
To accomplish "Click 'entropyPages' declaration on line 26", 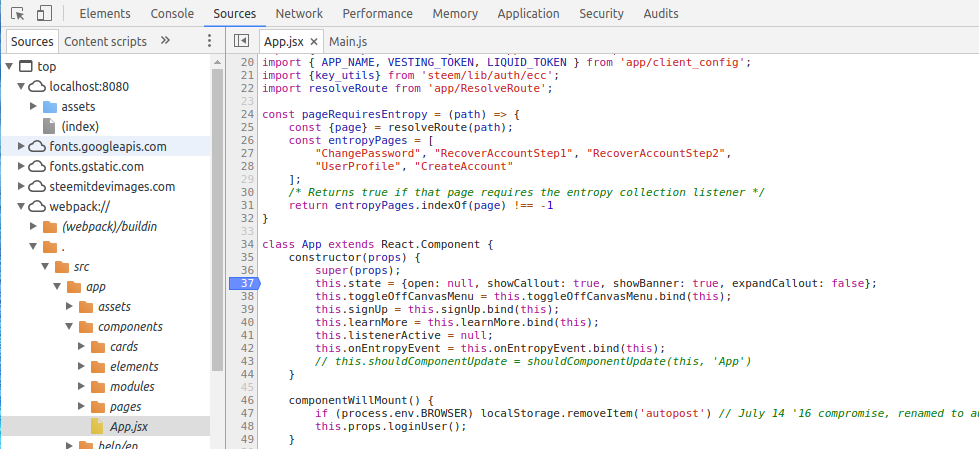I will click(x=368, y=141).
